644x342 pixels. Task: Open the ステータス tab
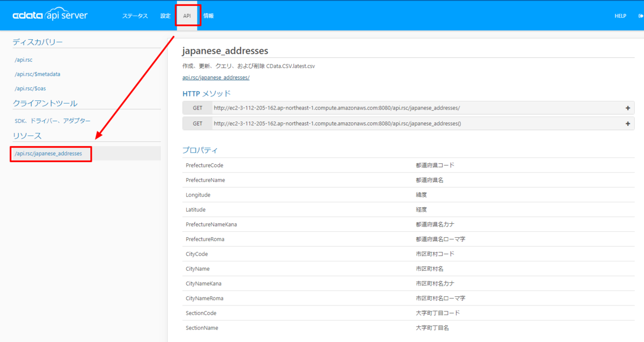(135, 16)
